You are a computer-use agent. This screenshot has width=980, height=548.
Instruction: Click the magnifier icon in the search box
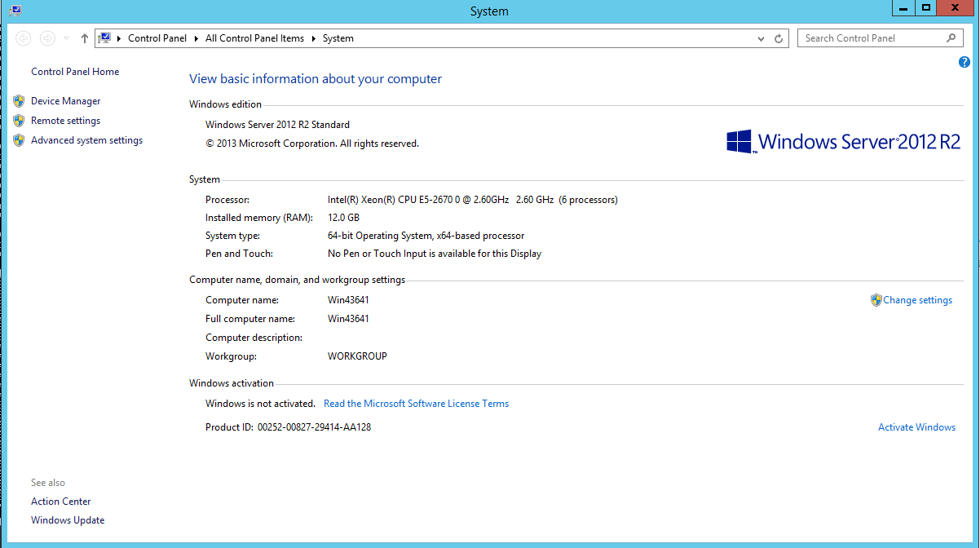951,38
